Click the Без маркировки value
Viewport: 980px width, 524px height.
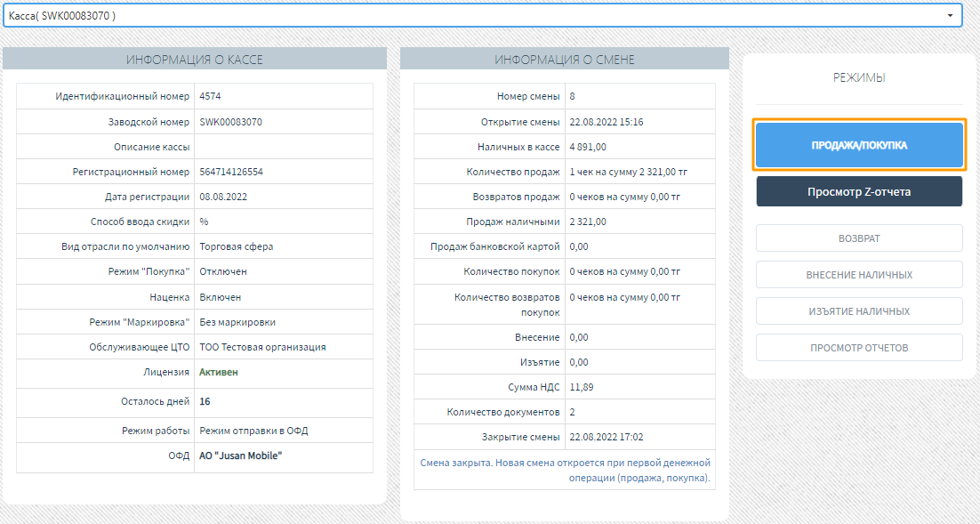pyautogui.click(x=237, y=322)
